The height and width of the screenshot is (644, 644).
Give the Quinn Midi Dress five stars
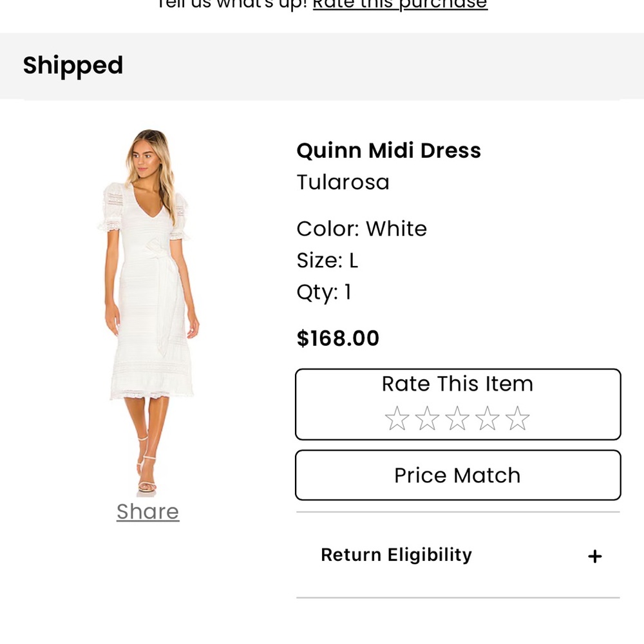(517, 418)
